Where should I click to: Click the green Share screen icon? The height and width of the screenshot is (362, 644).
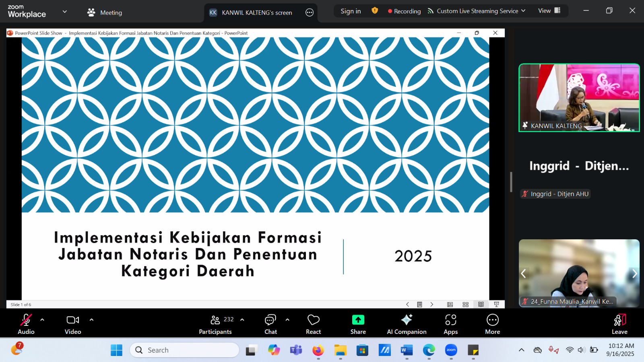(x=358, y=320)
